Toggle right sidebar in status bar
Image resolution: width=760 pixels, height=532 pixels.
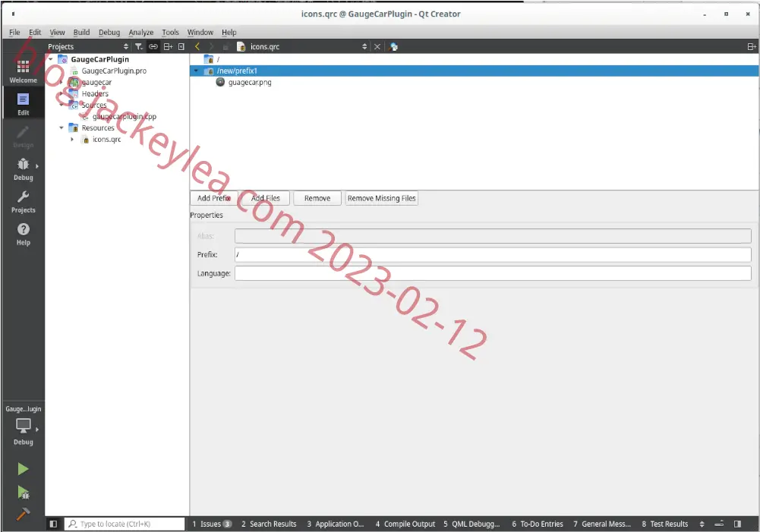click(737, 524)
